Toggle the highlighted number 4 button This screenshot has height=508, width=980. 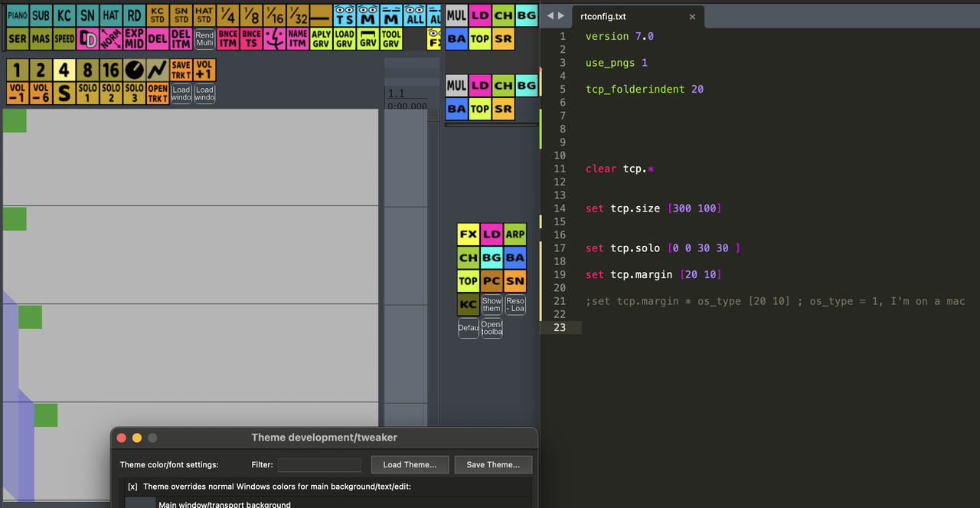(64, 70)
